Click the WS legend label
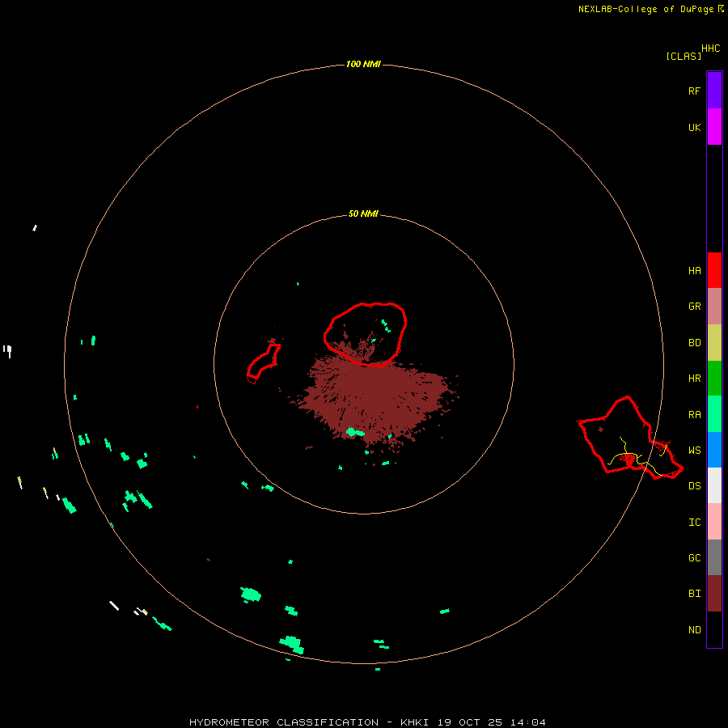Viewport: 728px width, 728px height. 694,450
